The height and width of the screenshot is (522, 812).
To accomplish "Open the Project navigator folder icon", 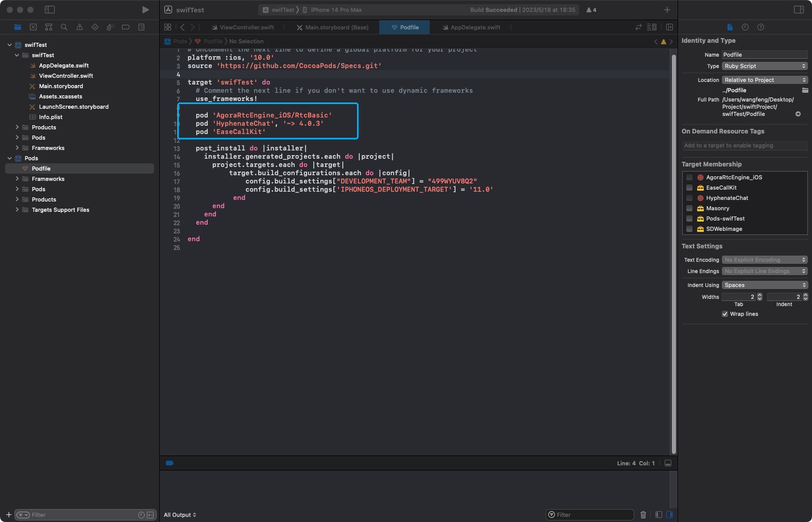I will coord(18,27).
